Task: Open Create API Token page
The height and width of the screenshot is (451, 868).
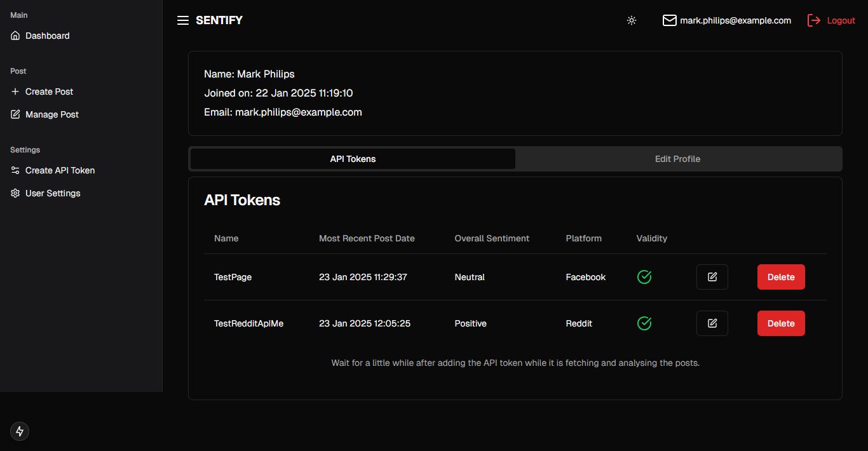Action: pyautogui.click(x=60, y=170)
